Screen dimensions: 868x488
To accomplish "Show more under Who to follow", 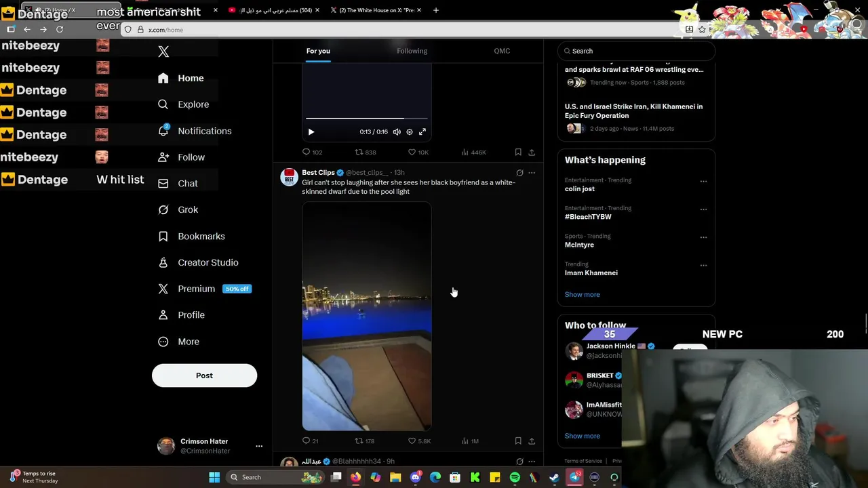I will (582, 436).
